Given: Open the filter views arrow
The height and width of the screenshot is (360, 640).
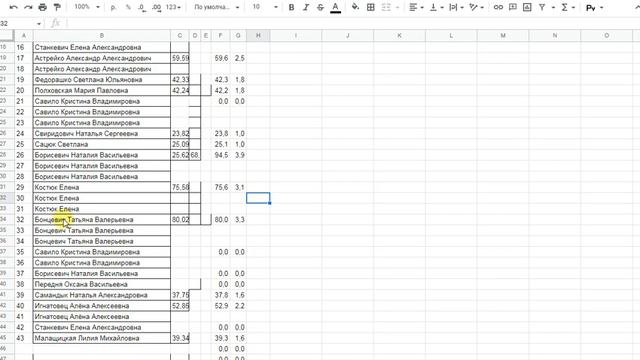Looking at the screenshot, I should tap(553, 7).
